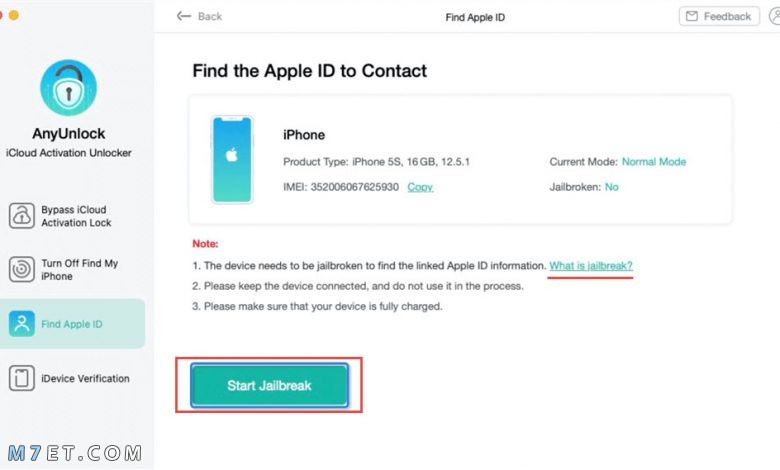Click the IMEI number 352006067625930
780x470 pixels.
click(x=355, y=187)
